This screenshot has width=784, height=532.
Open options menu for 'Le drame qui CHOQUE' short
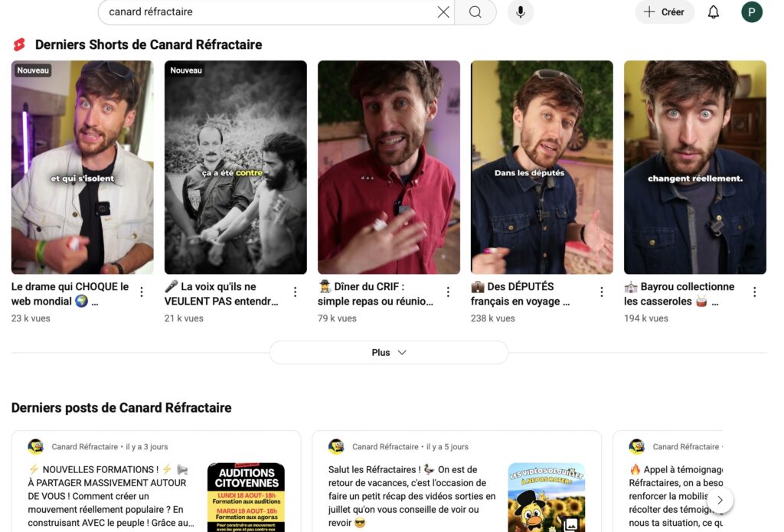click(142, 292)
